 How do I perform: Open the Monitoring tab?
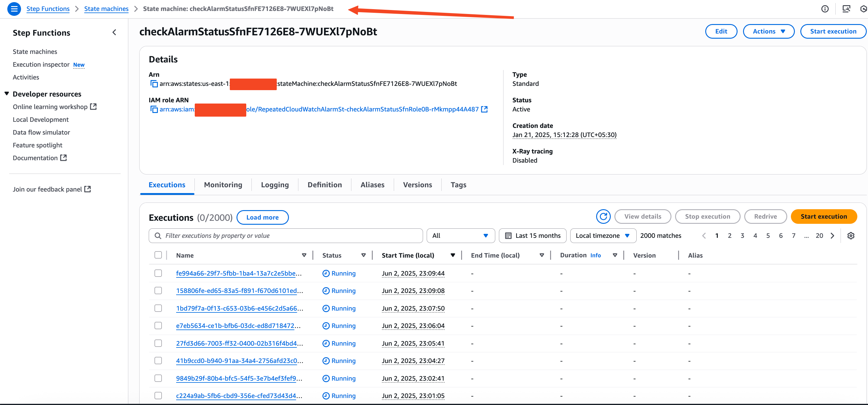pos(223,185)
